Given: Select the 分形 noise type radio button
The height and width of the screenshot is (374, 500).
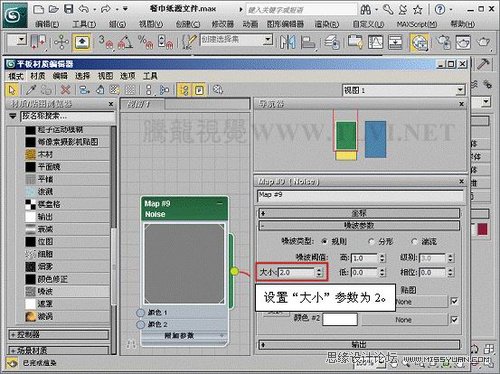Looking at the screenshot, I should (x=371, y=241).
